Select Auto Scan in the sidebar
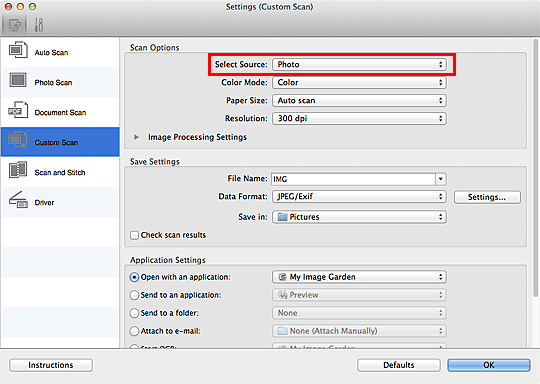 click(60, 52)
